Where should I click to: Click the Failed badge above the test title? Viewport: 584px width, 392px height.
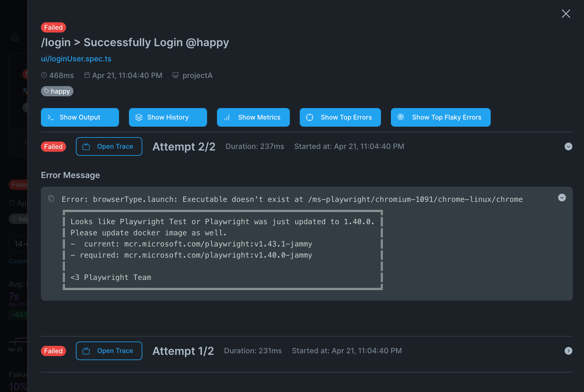click(x=53, y=28)
